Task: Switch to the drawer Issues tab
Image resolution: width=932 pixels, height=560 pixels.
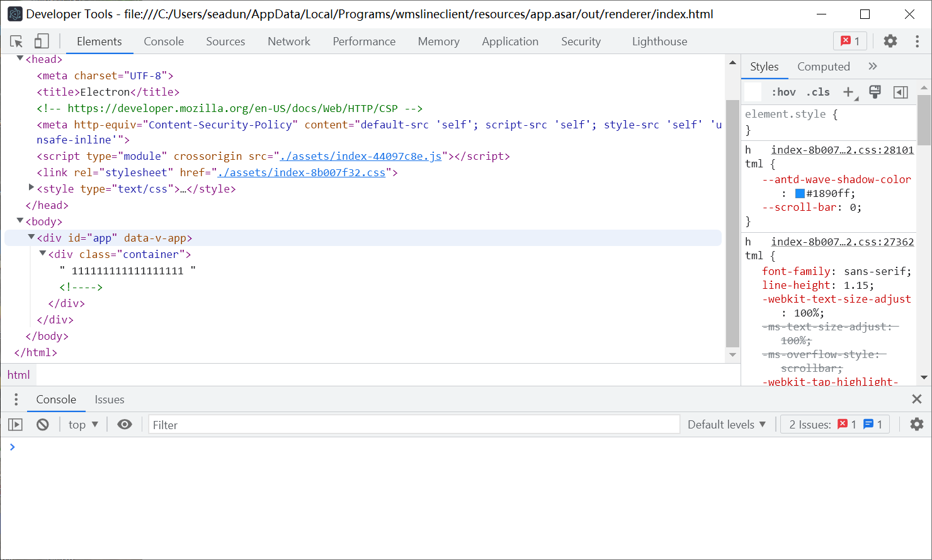Action: pos(110,400)
